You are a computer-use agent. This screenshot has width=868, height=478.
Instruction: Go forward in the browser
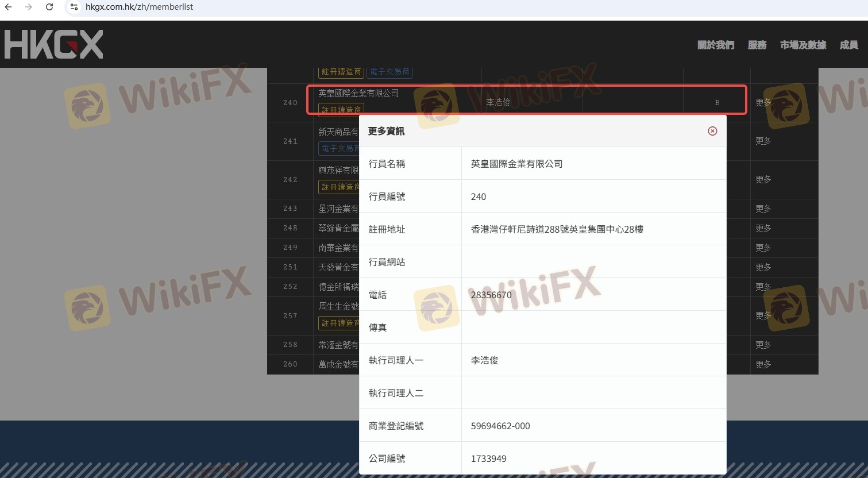click(x=29, y=7)
